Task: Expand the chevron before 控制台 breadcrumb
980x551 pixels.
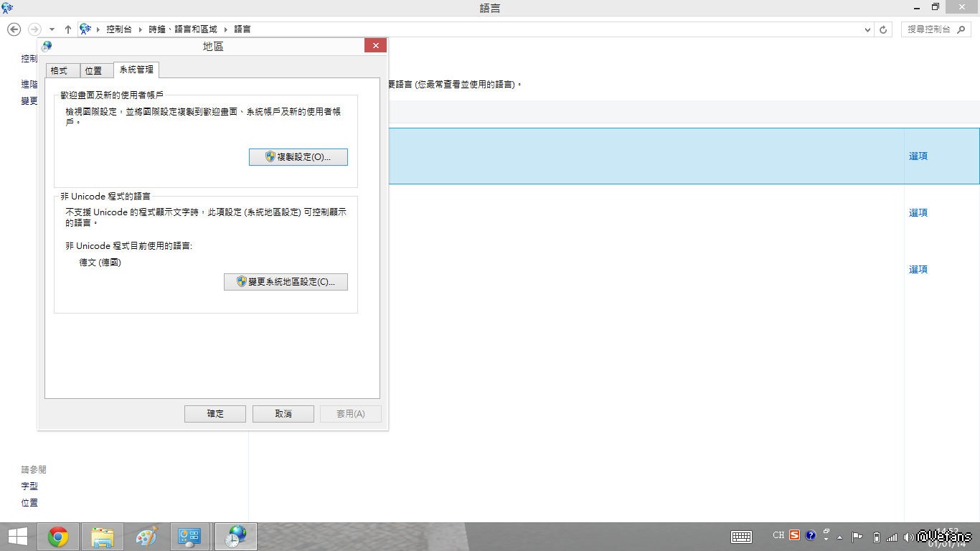Action: [98, 29]
